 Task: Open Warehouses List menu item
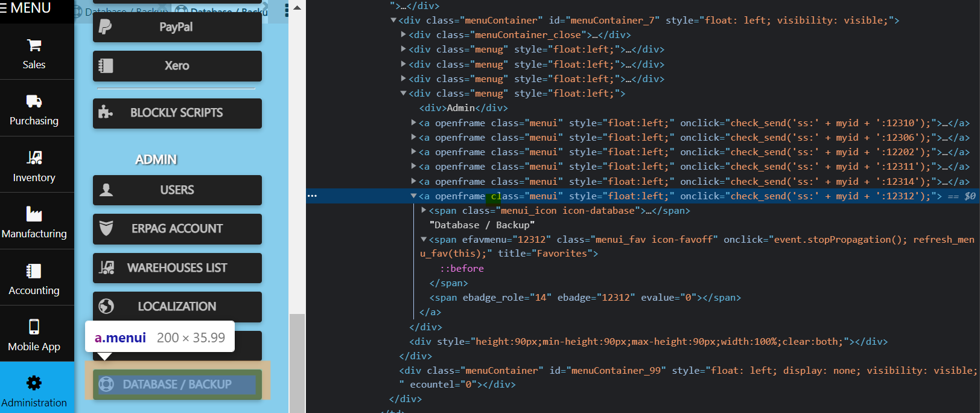(177, 268)
